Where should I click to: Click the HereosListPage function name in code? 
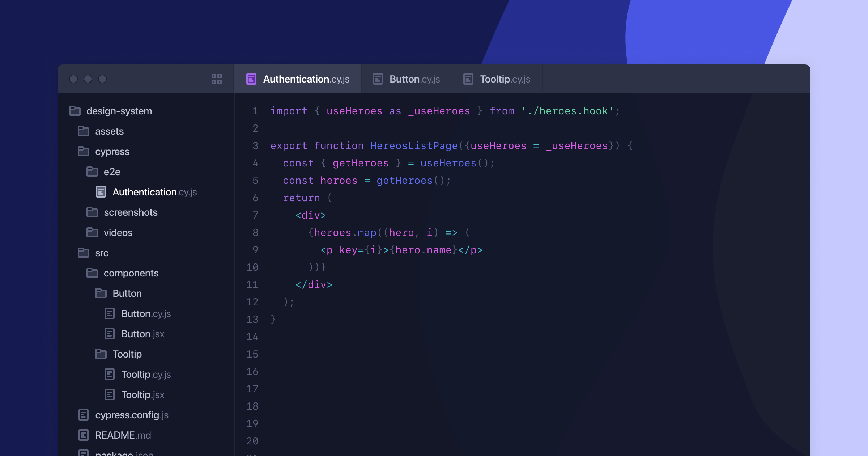pyautogui.click(x=414, y=145)
